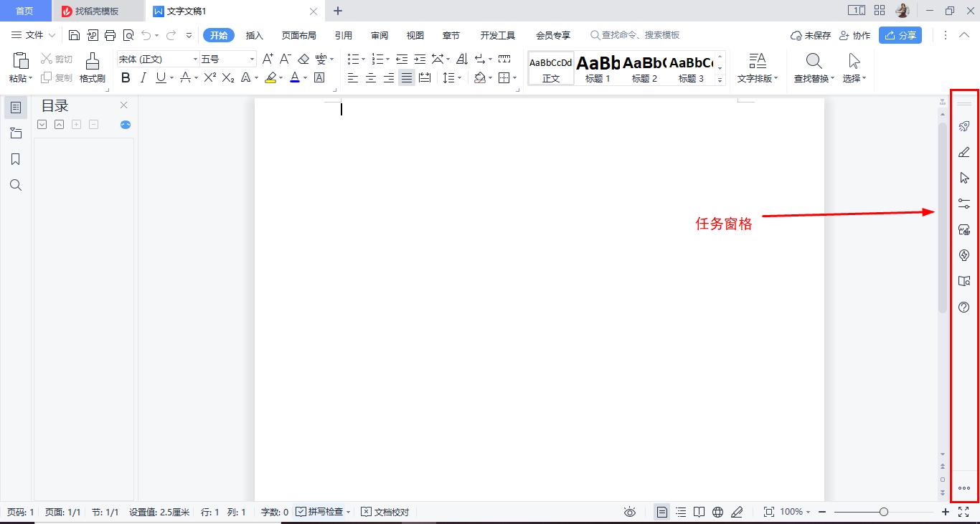This screenshot has height=524, width=980.
Task: Click the Format Painter tool
Action: [93, 67]
